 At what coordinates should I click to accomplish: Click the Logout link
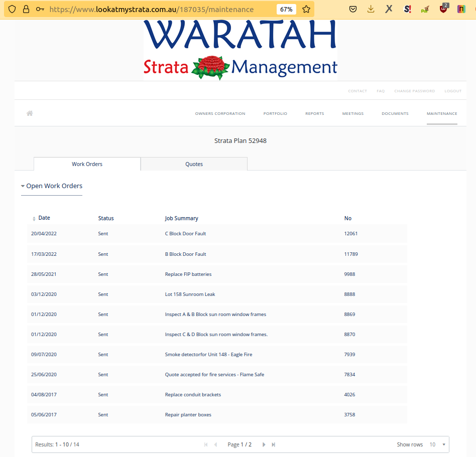(452, 91)
